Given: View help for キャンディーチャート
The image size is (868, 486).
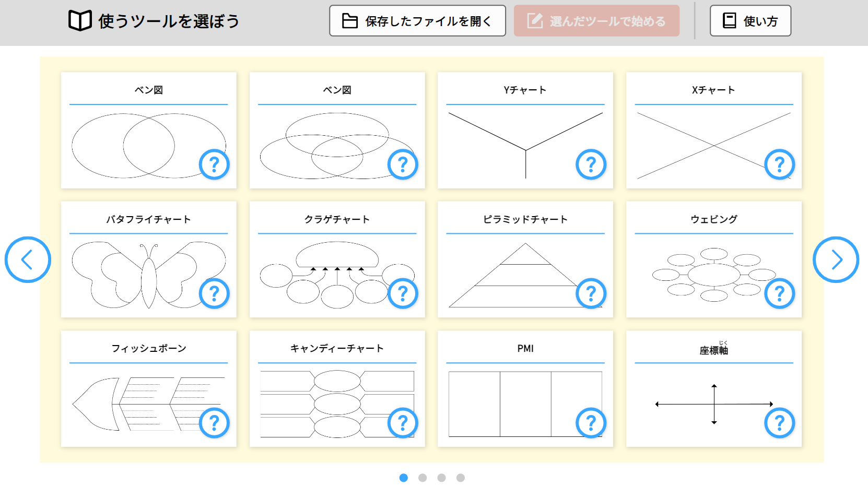Looking at the screenshot, I should click(x=403, y=423).
